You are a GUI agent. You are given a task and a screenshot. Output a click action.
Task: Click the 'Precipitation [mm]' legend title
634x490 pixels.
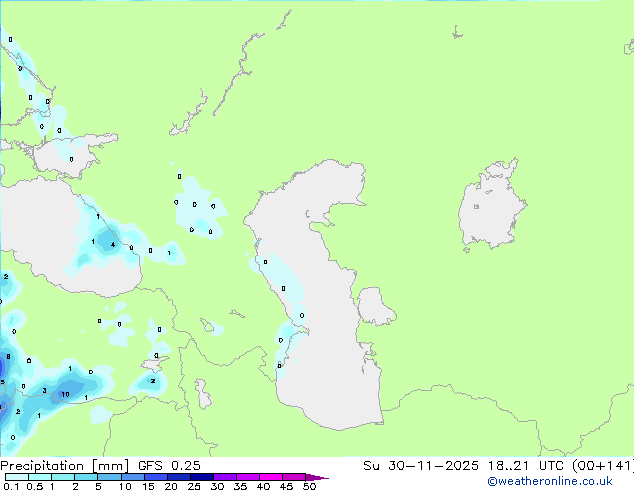65,466
